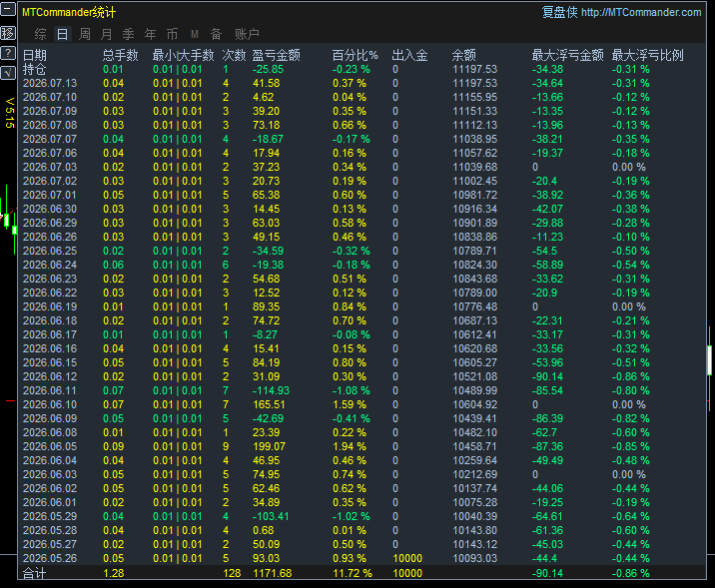Click profit value 165.51
Screen dimensions: 715x588
click(x=269, y=404)
